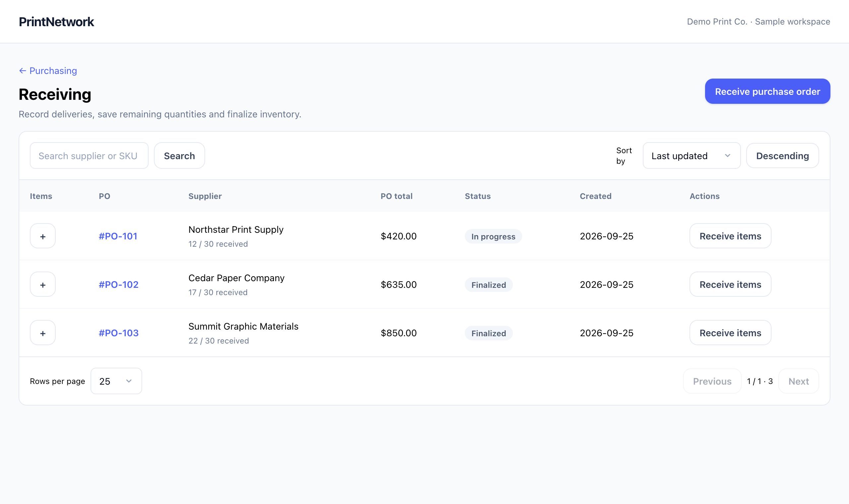Click the Search button
The image size is (849, 504).
click(x=179, y=156)
